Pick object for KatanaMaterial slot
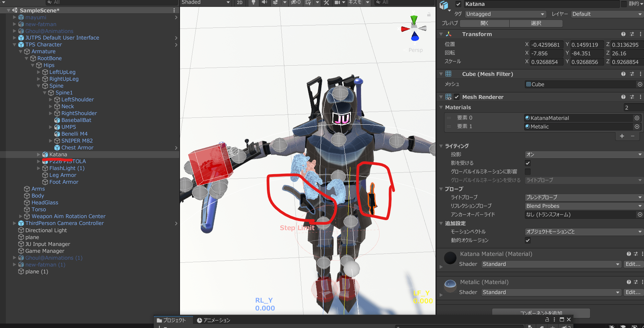This screenshot has height=328, width=644. [637, 118]
